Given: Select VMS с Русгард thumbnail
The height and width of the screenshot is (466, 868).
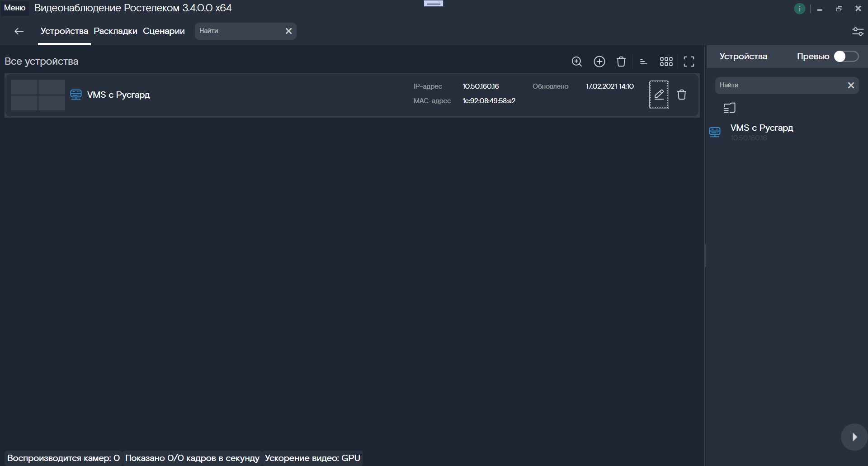Looking at the screenshot, I should 38,95.
